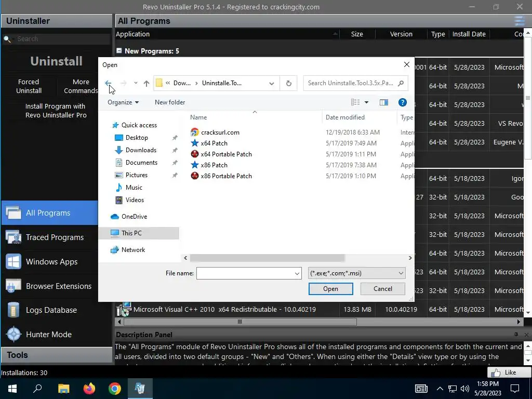Click Forced Uninstall command
Screen dimensions: 532x399
(29, 86)
